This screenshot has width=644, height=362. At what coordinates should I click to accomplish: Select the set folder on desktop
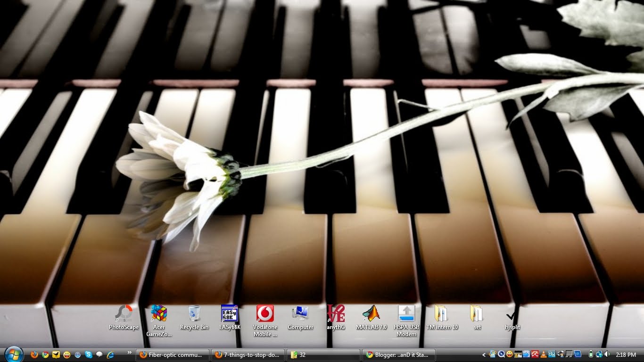coord(477,317)
